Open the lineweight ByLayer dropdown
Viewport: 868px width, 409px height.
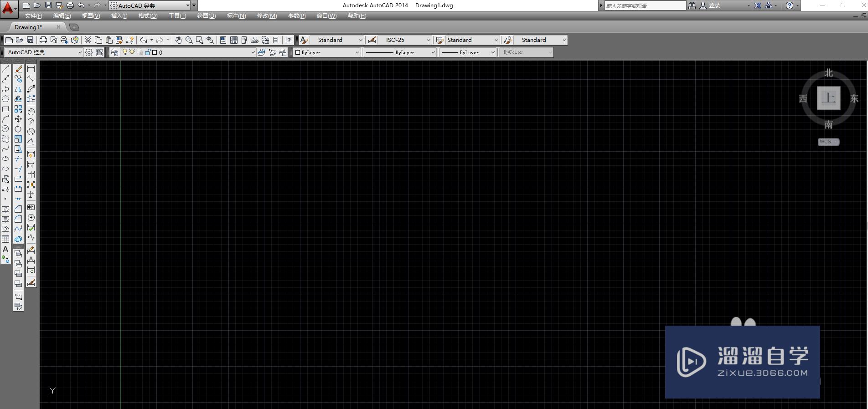pos(468,52)
